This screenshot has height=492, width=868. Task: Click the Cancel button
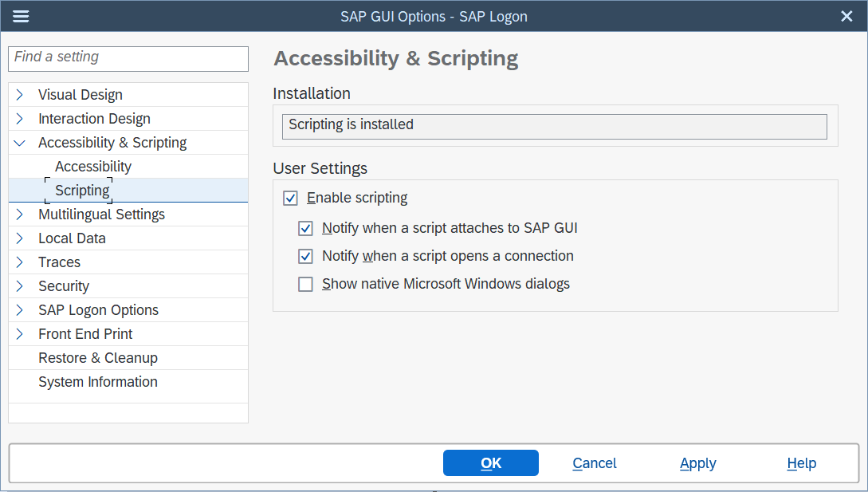coord(594,463)
